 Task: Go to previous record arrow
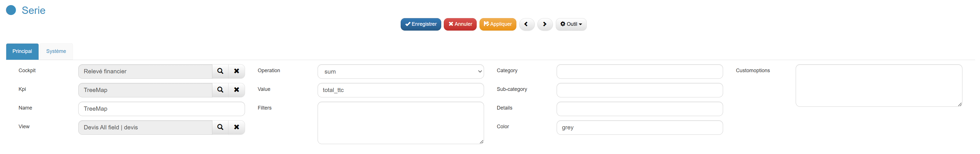[526, 24]
